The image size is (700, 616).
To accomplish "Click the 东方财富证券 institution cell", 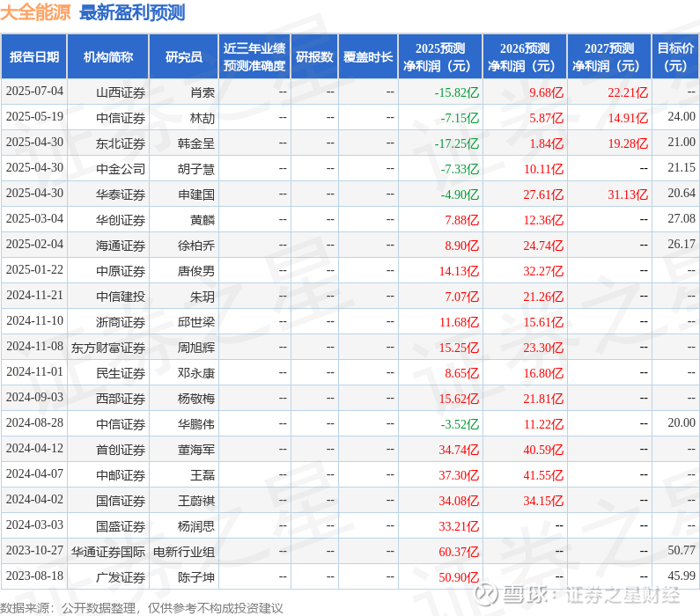I will pos(108,348).
